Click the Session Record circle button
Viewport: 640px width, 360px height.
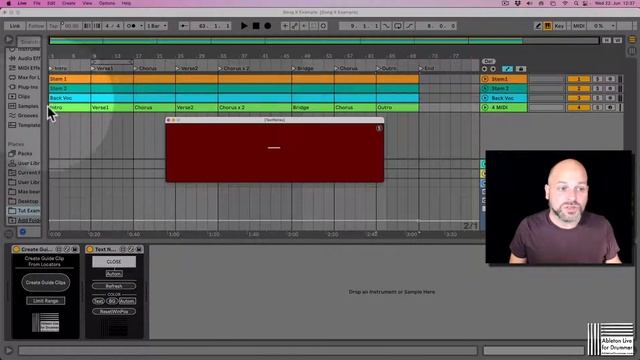click(x=323, y=26)
